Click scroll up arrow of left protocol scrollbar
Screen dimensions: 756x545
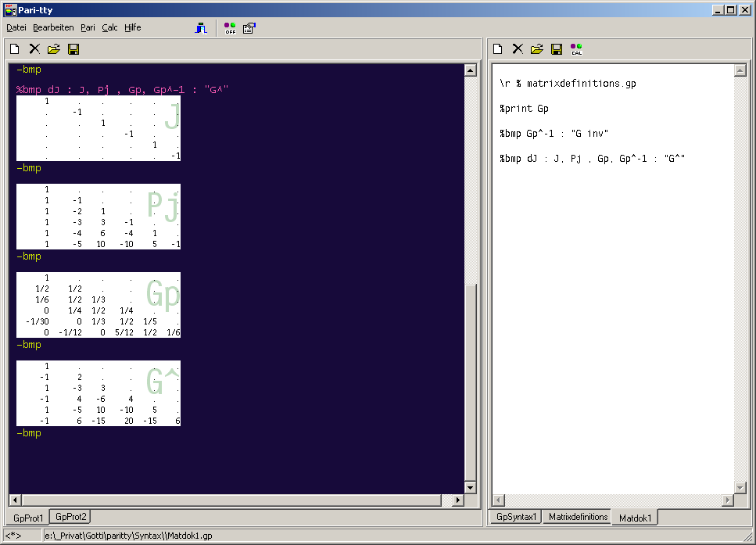click(x=470, y=70)
